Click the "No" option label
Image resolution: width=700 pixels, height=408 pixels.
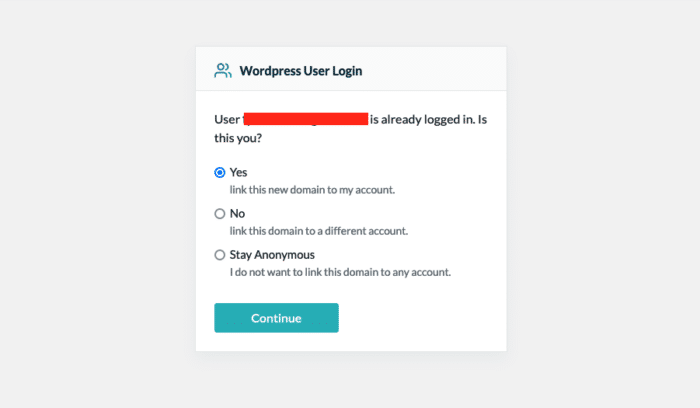pyautogui.click(x=237, y=213)
